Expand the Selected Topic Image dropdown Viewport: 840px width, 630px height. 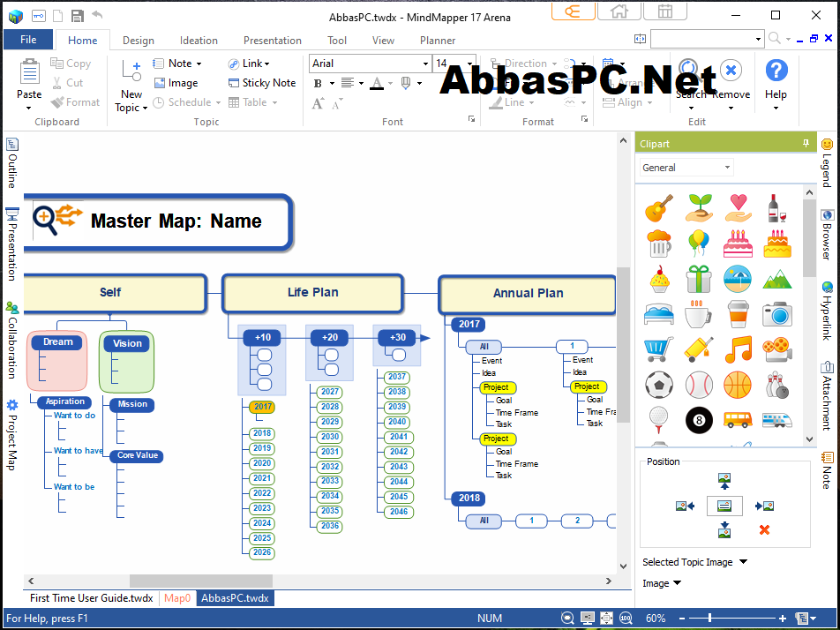tap(743, 562)
